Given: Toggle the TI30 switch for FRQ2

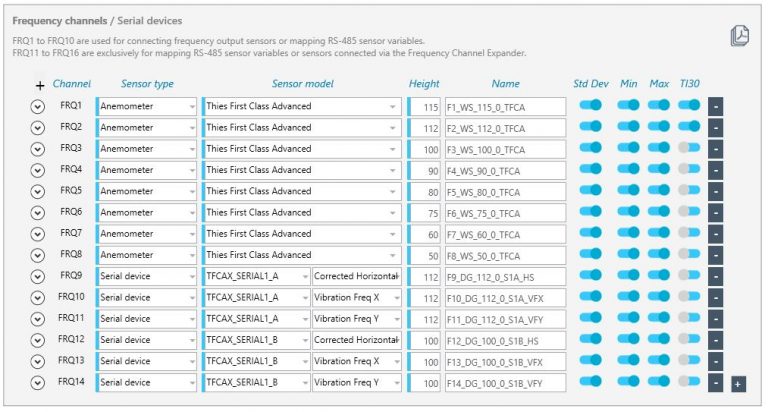Looking at the screenshot, I should [688, 127].
